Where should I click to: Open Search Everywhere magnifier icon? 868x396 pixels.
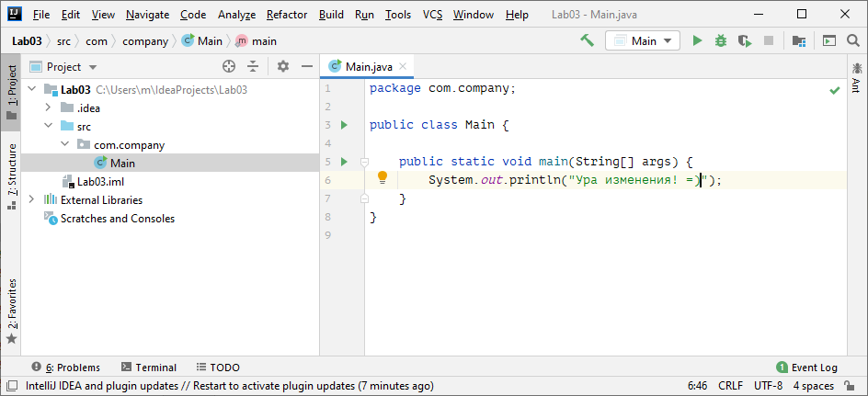click(853, 40)
